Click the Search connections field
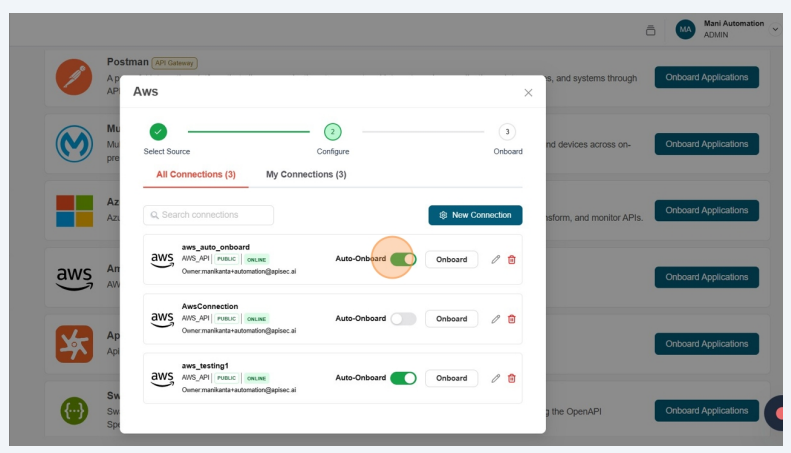 point(209,215)
